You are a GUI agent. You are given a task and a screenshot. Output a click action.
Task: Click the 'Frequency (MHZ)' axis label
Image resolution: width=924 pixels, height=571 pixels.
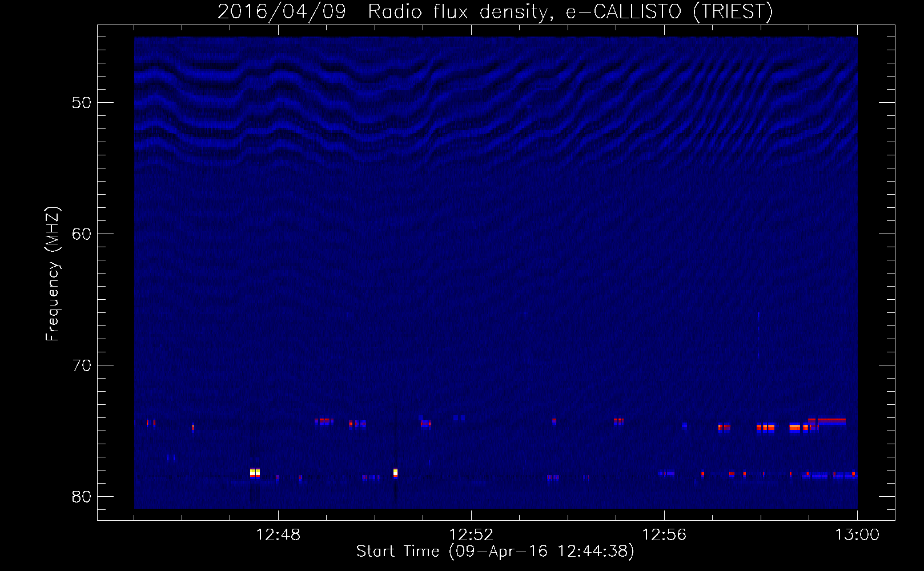pos(52,274)
